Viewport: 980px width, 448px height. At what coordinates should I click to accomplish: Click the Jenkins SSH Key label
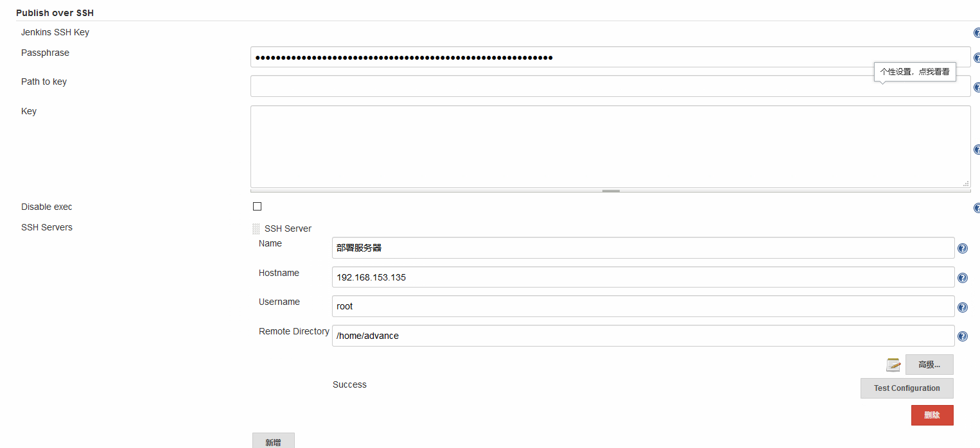(x=55, y=32)
